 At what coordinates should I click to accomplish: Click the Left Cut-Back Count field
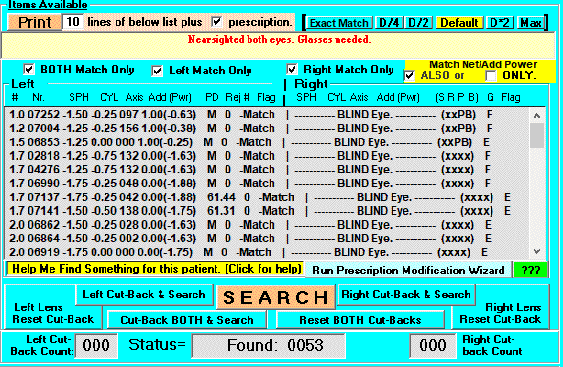coord(96,346)
